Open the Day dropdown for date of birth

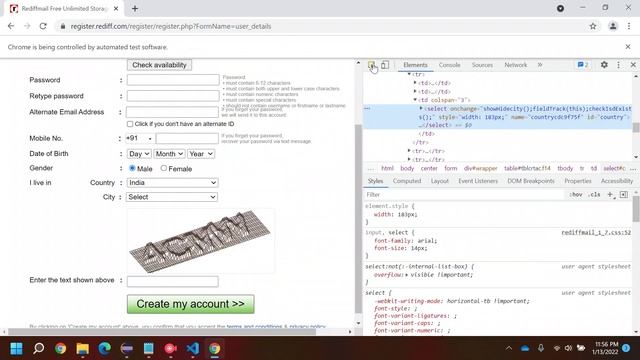139,154
